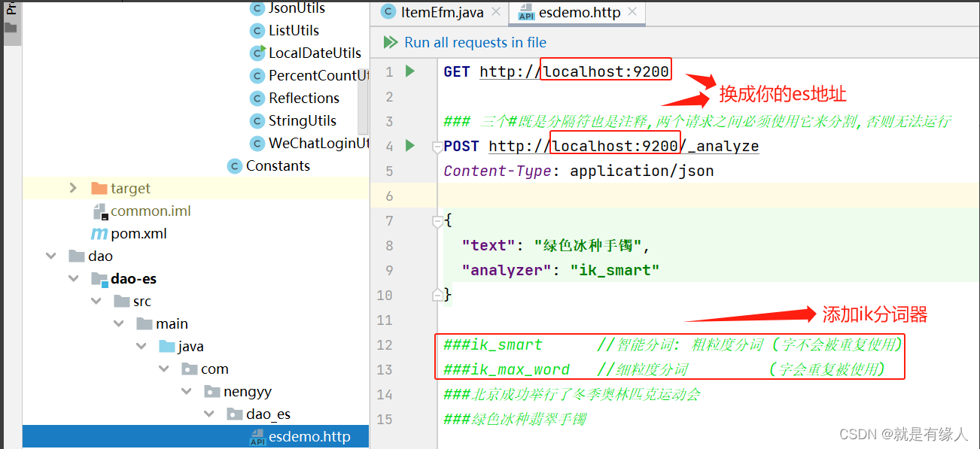Run the POST _analyze request gutter icon
Image resolution: width=980 pixels, height=449 pixels.
(x=410, y=145)
